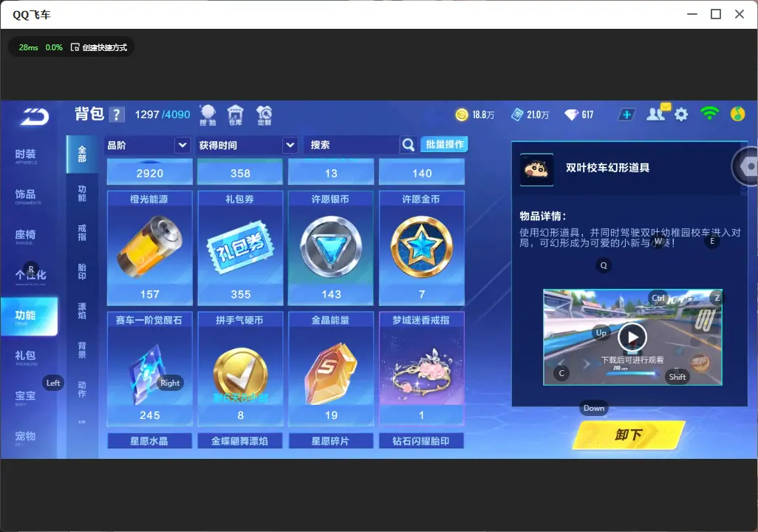Click the back logo icon at top-left

tap(34, 117)
